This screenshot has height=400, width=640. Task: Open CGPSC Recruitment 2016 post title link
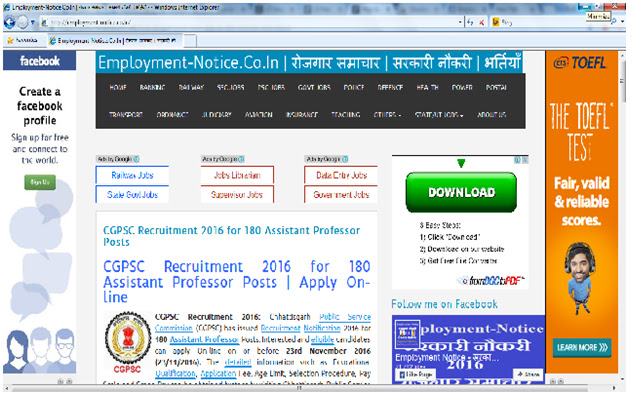(x=231, y=236)
